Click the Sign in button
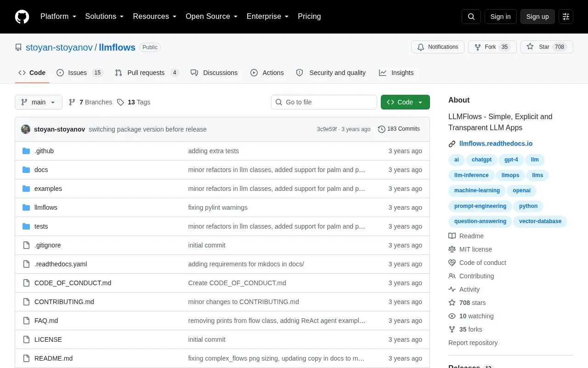 (500, 17)
